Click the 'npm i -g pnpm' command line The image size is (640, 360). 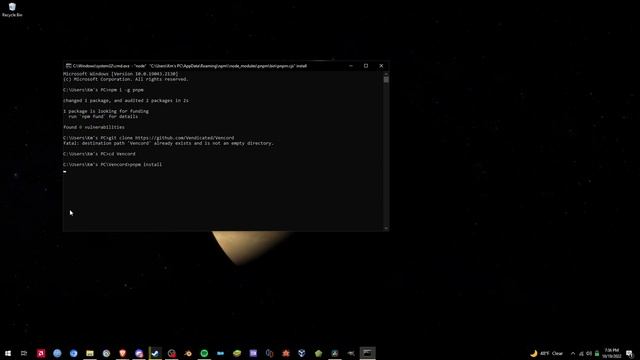(103, 90)
